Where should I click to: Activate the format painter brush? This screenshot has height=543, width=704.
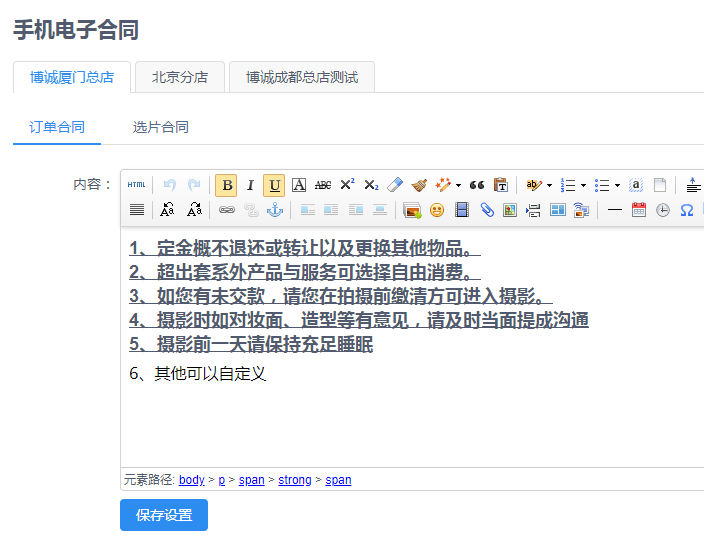click(x=419, y=185)
